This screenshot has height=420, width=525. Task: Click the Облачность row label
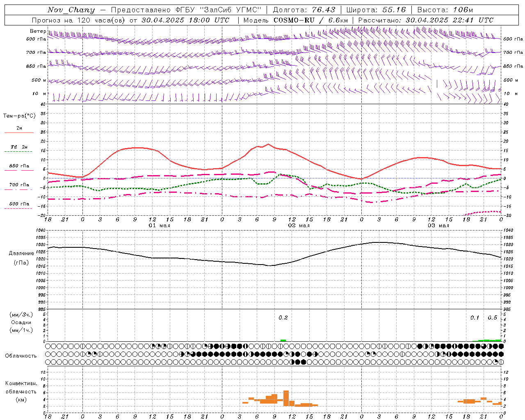click(21, 356)
